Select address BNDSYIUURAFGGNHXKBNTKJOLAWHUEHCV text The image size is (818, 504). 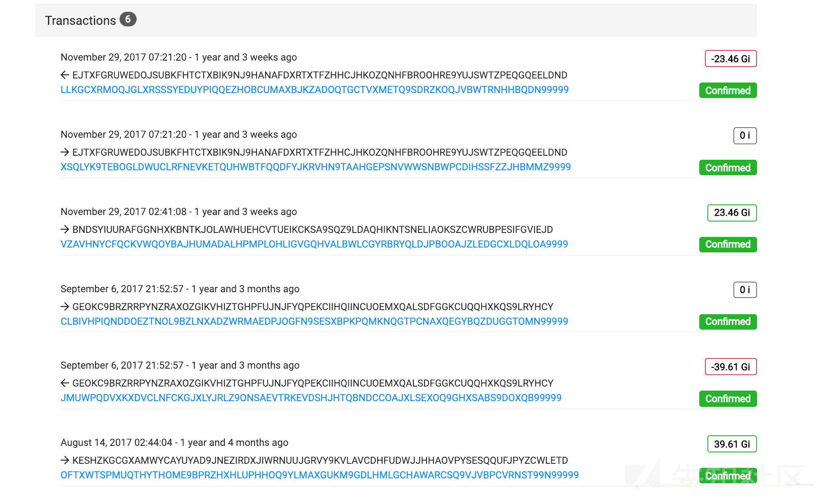pos(313,230)
